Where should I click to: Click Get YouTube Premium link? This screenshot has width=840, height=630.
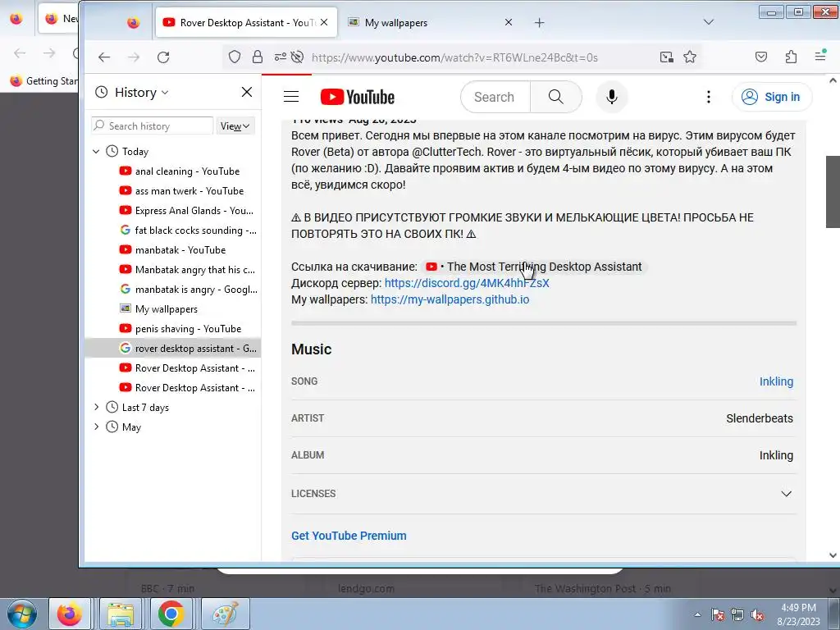click(x=349, y=536)
